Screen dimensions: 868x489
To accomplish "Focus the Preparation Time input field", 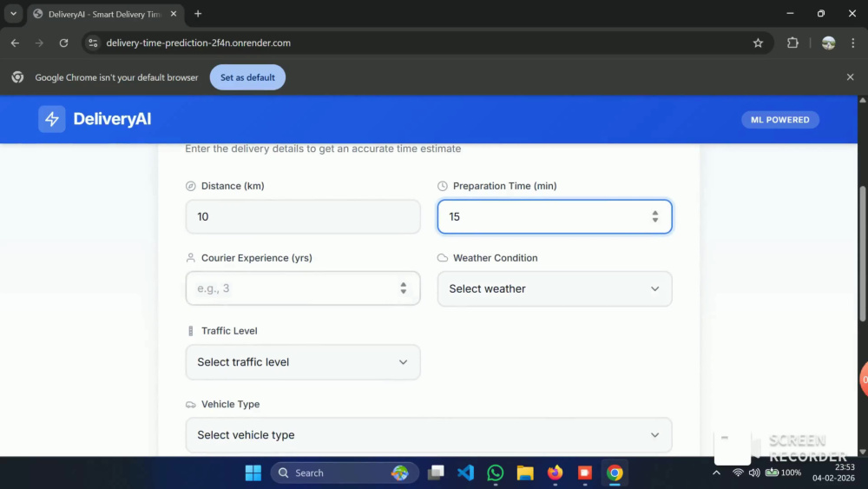I will pyautogui.click(x=555, y=216).
